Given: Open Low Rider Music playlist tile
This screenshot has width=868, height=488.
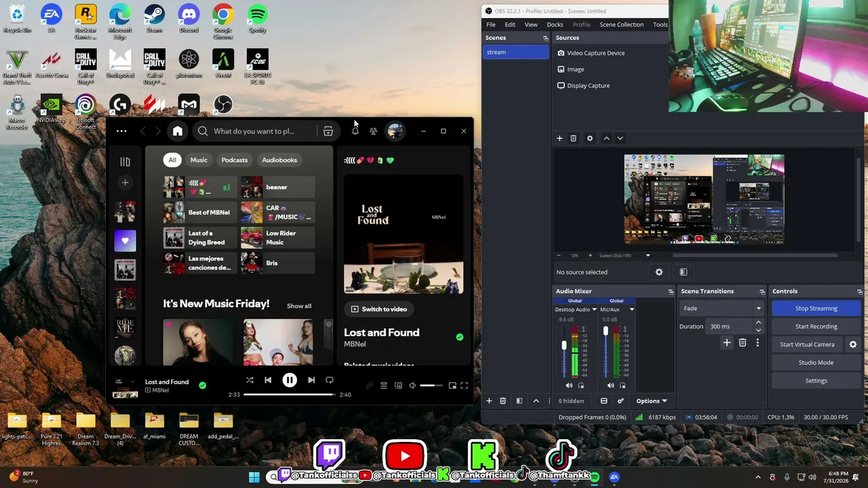Looking at the screenshot, I should [x=277, y=238].
